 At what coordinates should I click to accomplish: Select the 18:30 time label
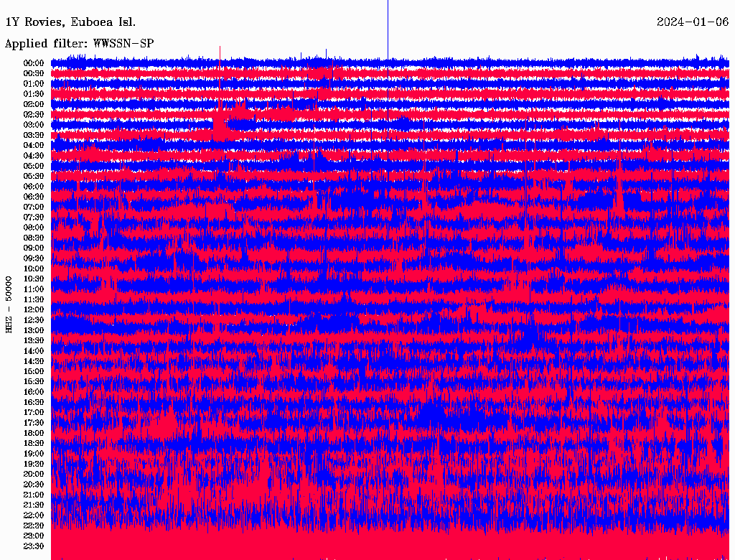click(x=34, y=443)
